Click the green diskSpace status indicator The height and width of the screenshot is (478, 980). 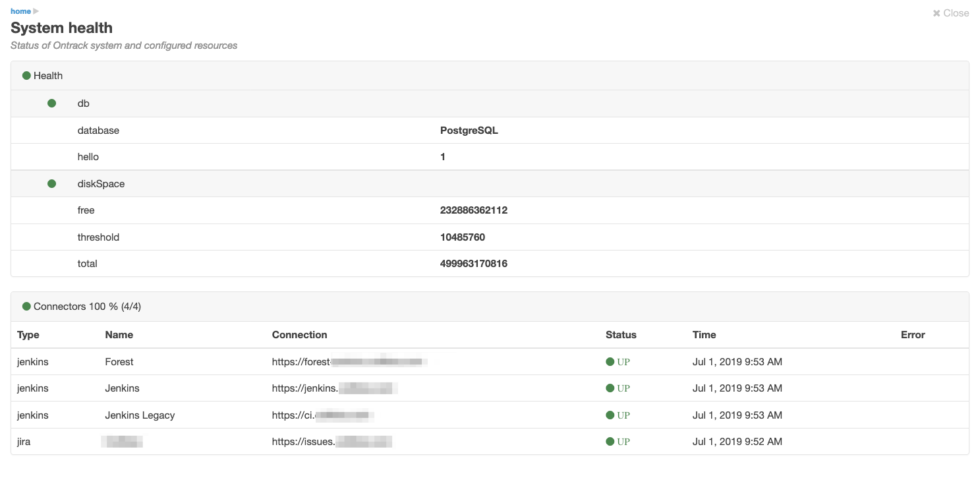52,184
